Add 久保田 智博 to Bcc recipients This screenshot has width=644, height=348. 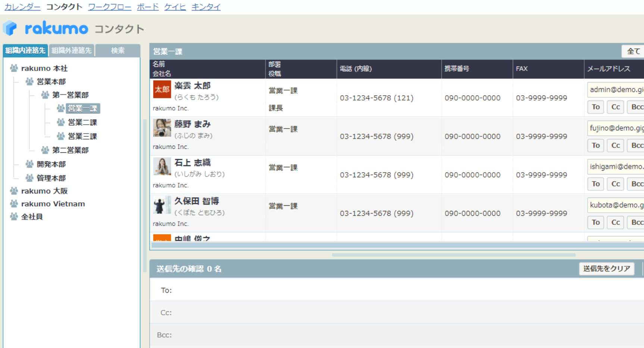(636, 223)
